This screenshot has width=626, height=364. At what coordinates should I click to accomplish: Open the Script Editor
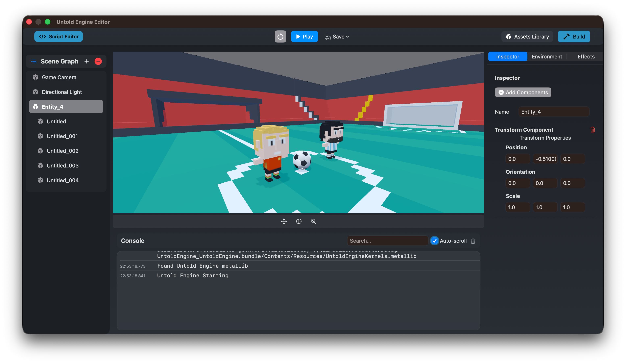(59, 36)
